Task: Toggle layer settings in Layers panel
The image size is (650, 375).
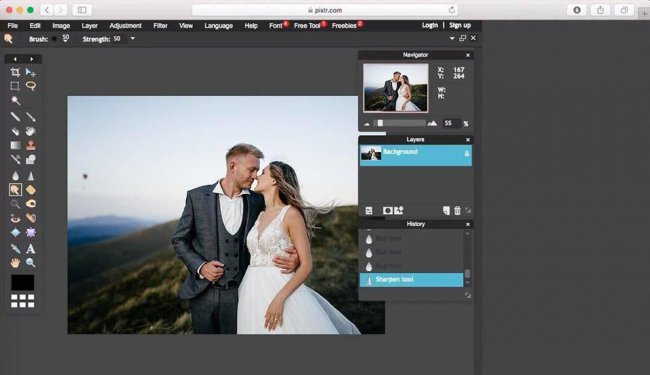Action: 369,210
